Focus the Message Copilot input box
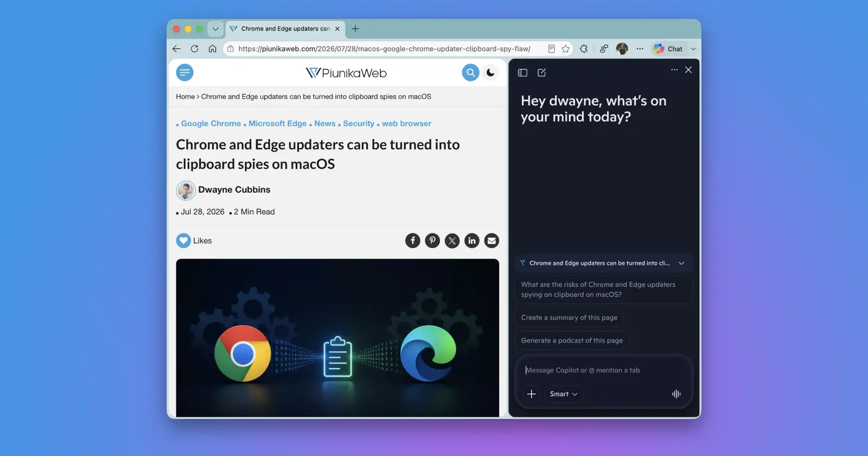868x456 pixels. click(x=604, y=370)
